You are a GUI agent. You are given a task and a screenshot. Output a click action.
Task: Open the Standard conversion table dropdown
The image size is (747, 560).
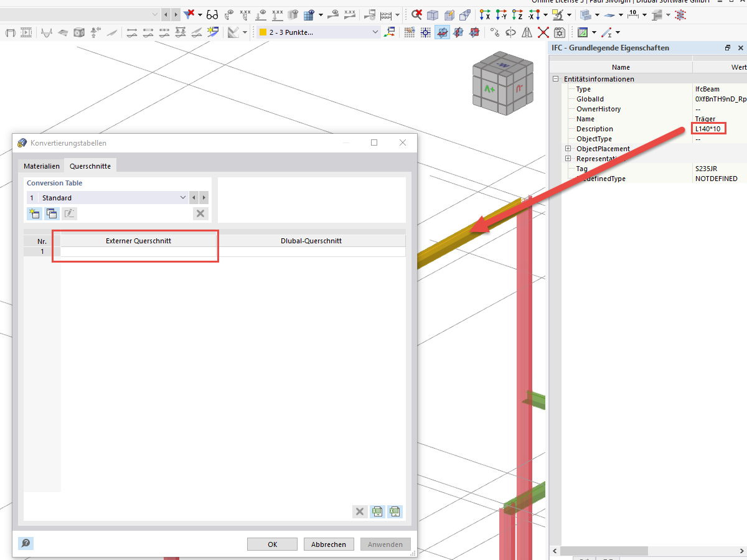[x=183, y=197]
